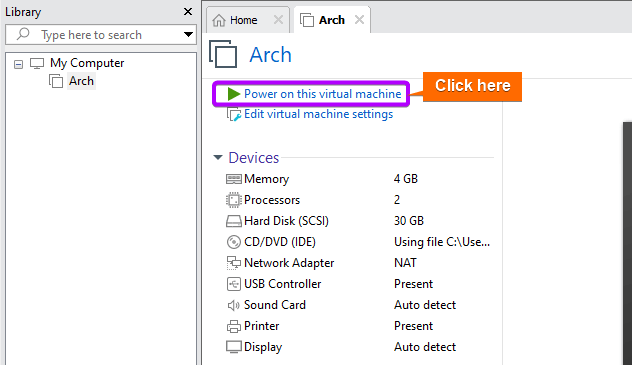Close the Arch tab
Viewport: 632px width, 365px height.
(360, 19)
